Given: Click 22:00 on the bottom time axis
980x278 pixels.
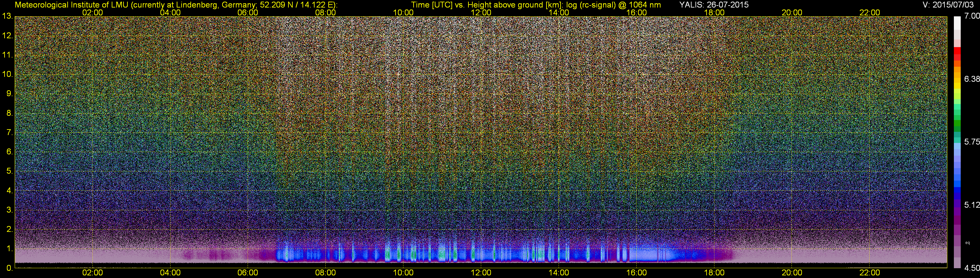Looking at the screenshot, I should tap(870, 273).
